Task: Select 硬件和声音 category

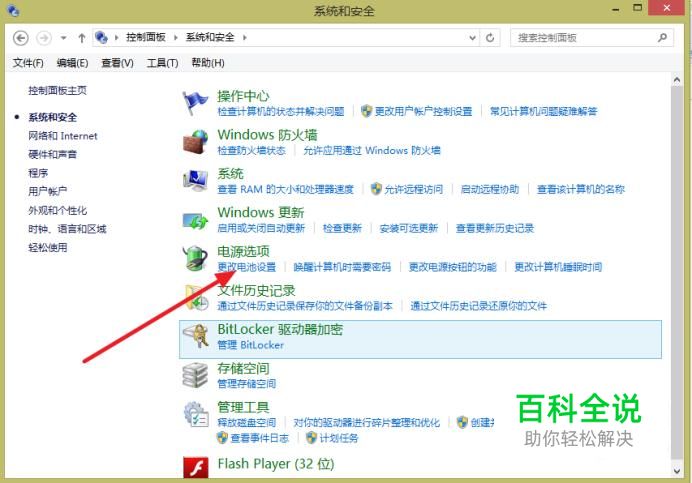Action: pos(53,154)
